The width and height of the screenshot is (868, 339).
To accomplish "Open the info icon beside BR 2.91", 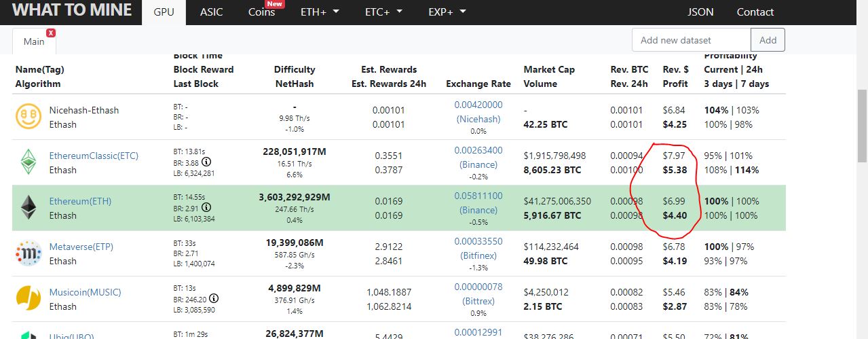I will coord(206,207).
